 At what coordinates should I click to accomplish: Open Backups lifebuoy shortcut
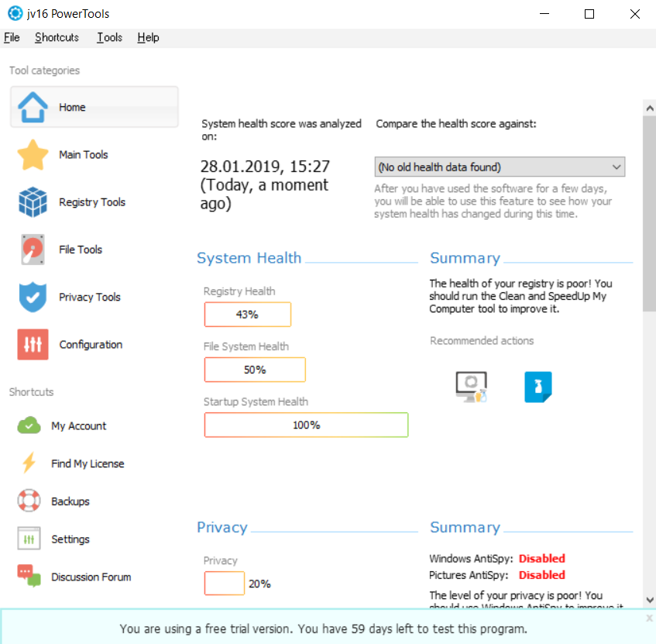click(x=29, y=501)
